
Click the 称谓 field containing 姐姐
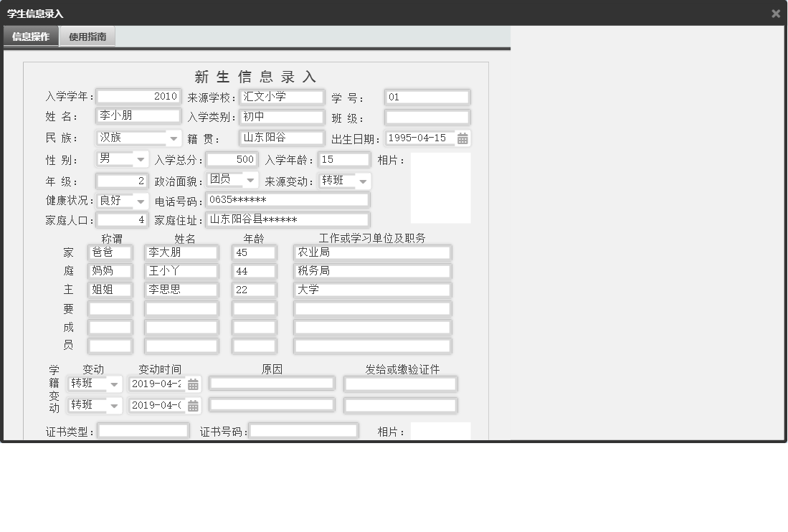coord(110,290)
